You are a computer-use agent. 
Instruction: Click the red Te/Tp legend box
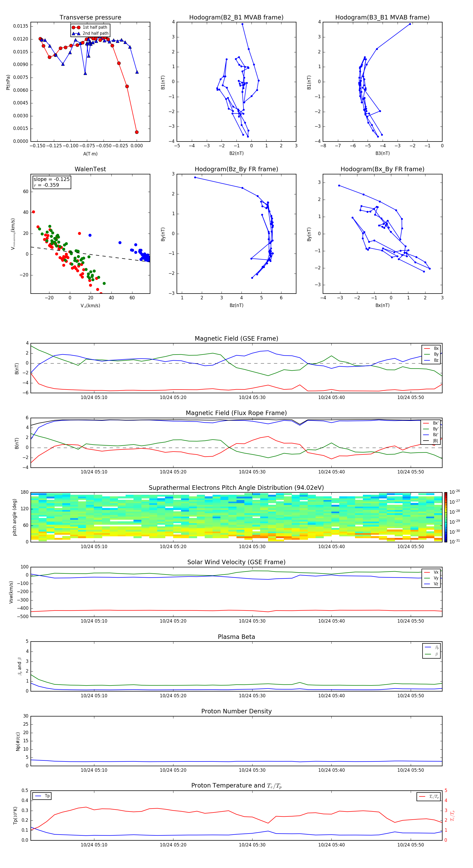[429, 796]
